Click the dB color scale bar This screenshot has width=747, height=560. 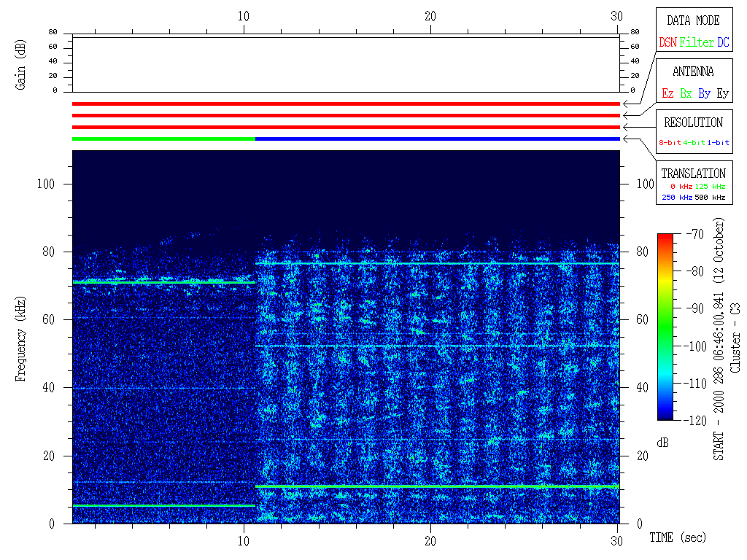665,327
